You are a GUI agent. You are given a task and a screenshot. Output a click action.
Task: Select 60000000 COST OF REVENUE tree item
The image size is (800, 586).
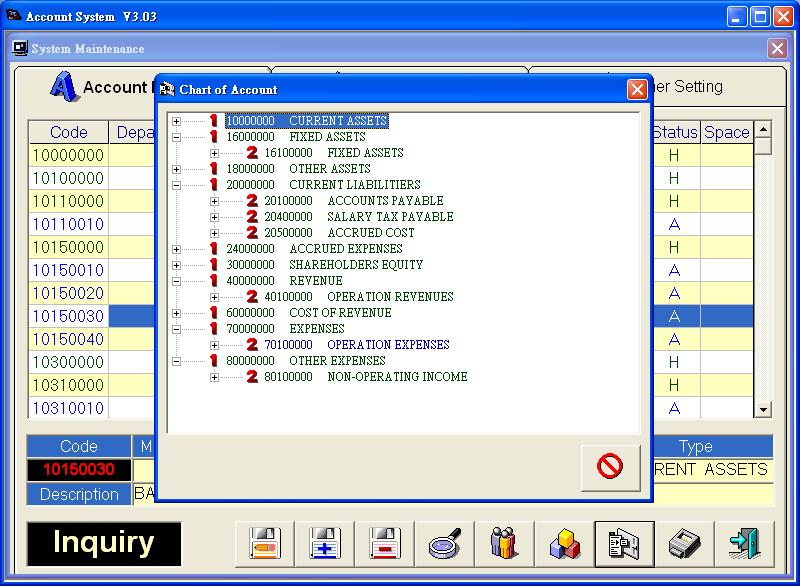[x=309, y=313]
